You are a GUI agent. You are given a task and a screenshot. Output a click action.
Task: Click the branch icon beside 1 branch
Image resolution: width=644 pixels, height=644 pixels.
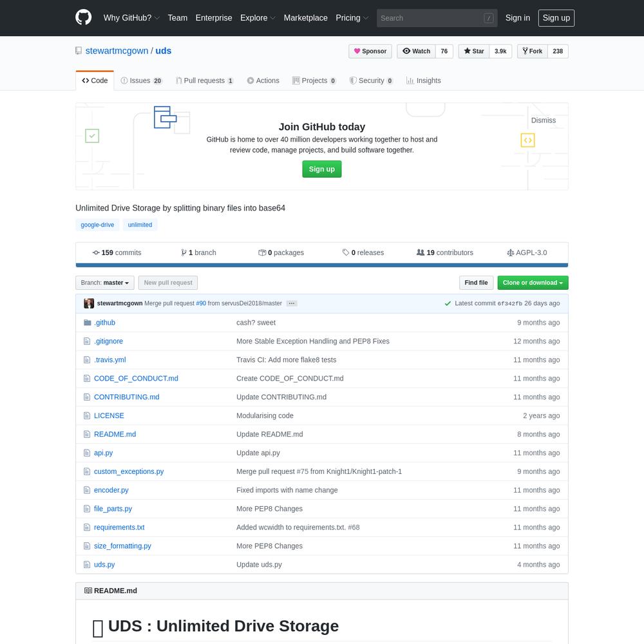(x=184, y=252)
